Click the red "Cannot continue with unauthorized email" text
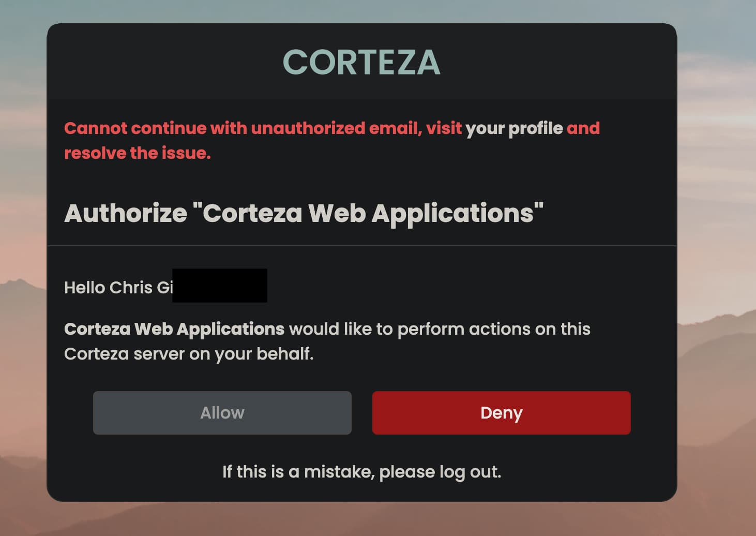This screenshot has width=756, height=536. click(243, 128)
